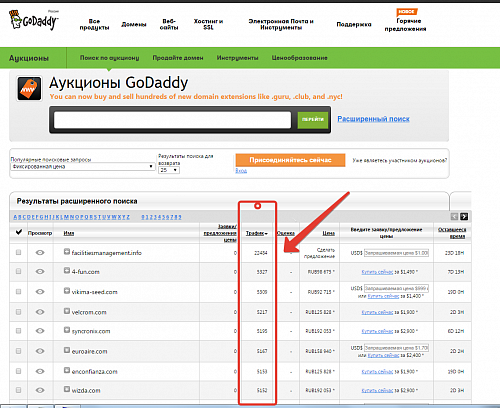
Task: Click offer price field for vikima-seed.com
Action: click(396, 288)
